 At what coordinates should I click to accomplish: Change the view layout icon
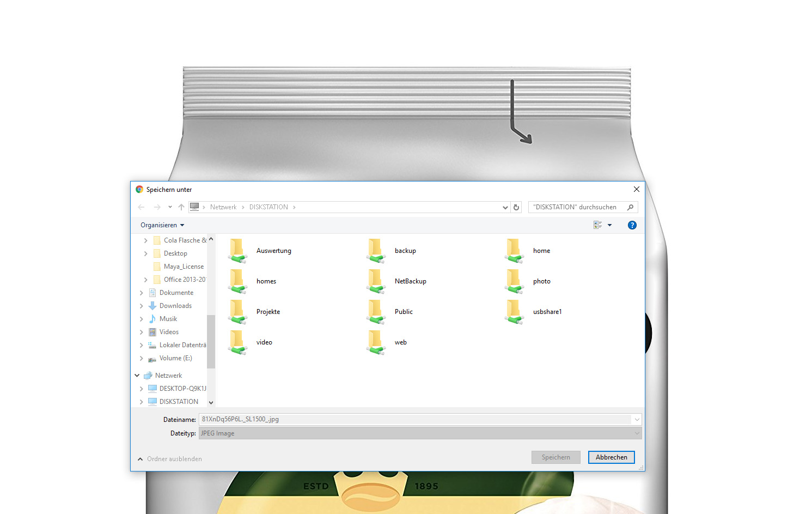(597, 225)
